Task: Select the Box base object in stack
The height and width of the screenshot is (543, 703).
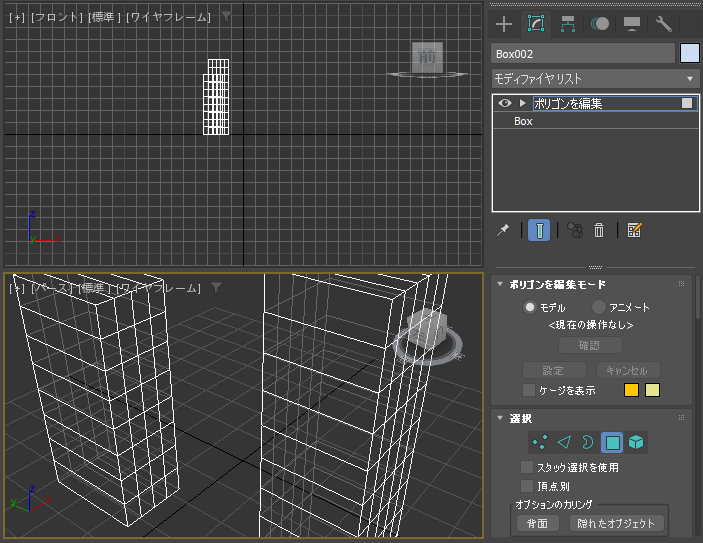Action: (523, 122)
